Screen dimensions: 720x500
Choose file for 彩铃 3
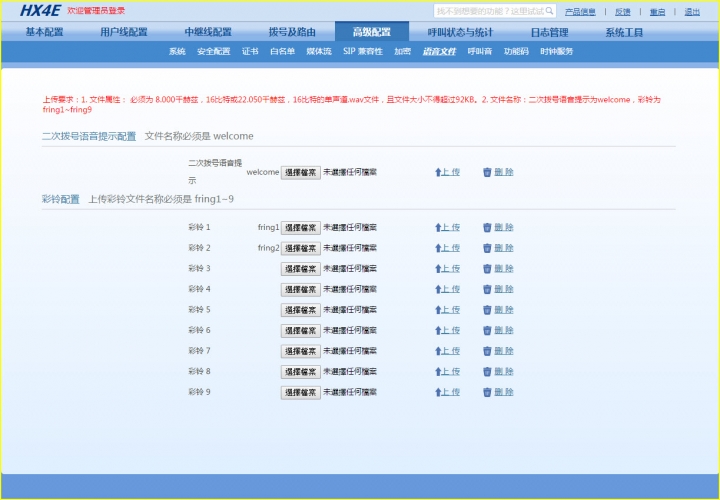coord(301,269)
